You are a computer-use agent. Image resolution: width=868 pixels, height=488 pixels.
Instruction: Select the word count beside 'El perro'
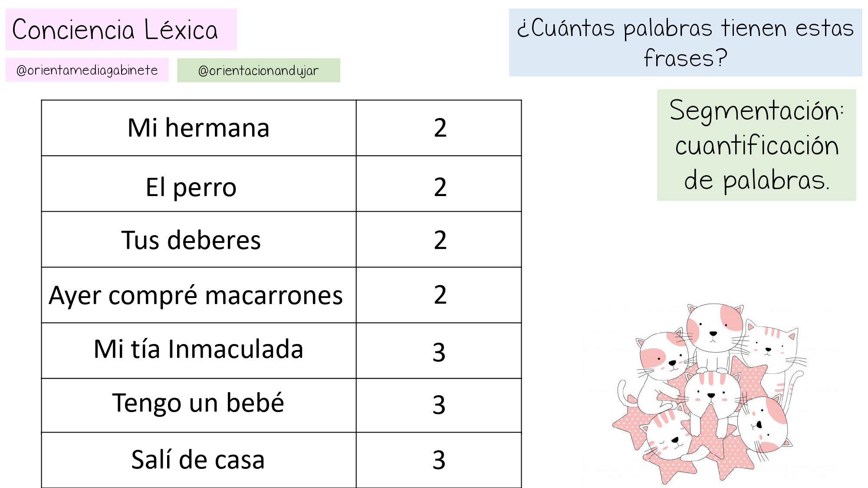pyautogui.click(x=440, y=187)
